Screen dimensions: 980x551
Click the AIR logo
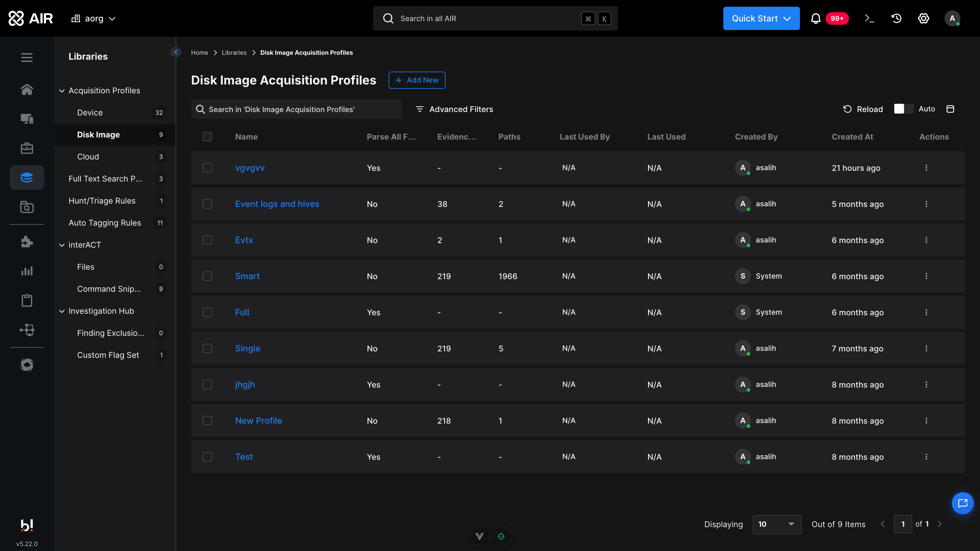[x=30, y=18]
